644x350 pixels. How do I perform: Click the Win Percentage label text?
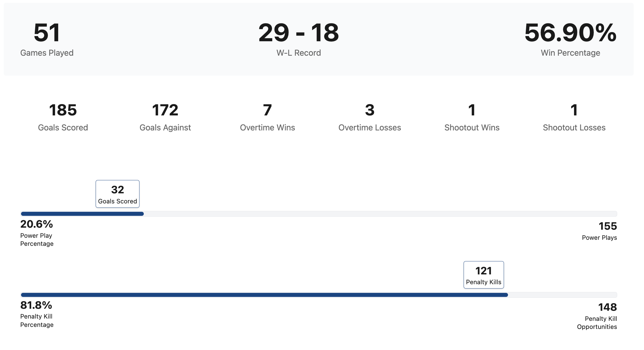tap(570, 53)
